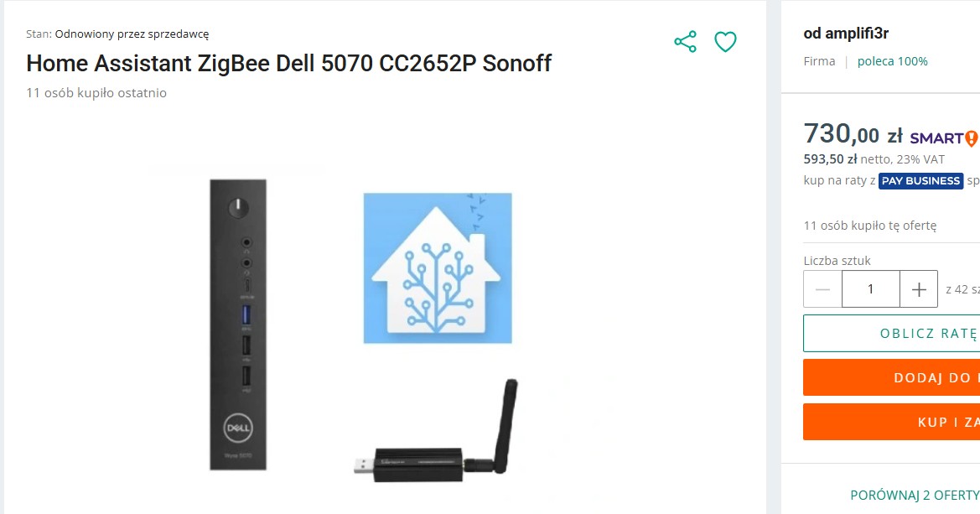980x514 pixels.
Task: Click the share icon
Action: coord(685,42)
